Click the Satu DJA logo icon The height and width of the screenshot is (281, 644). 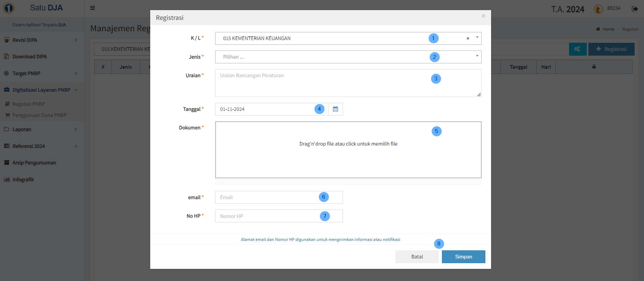9,8
